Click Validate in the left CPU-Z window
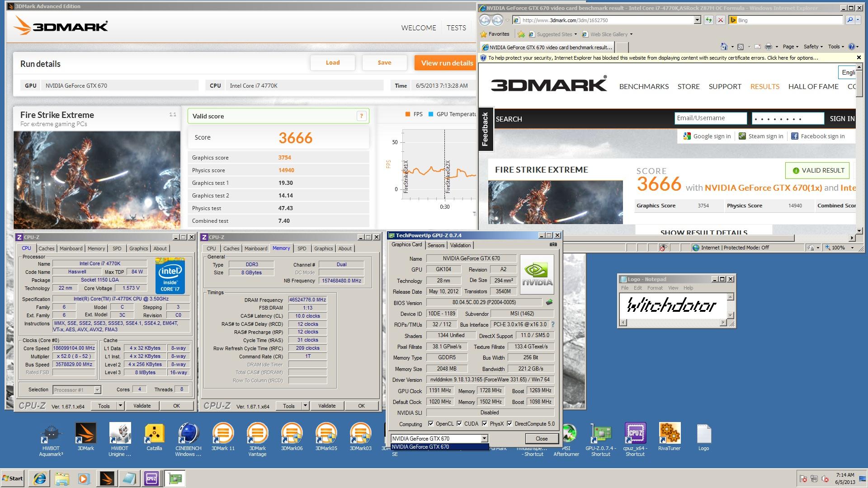 142,406
